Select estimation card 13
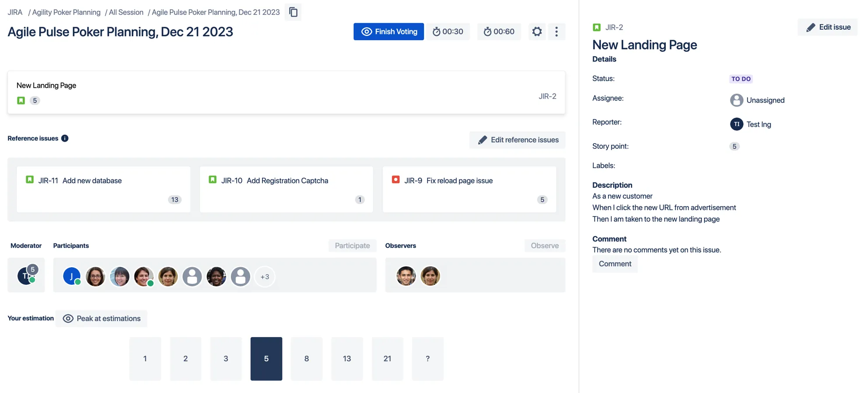 coord(347,359)
